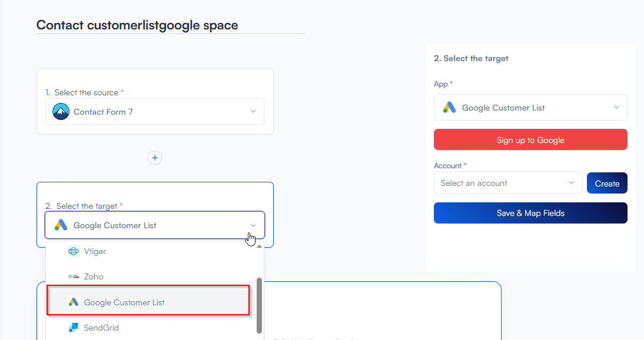Click the plus icon between steps
Image resolution: width=644 pixels, height=340 pixels.
(155, 158)
